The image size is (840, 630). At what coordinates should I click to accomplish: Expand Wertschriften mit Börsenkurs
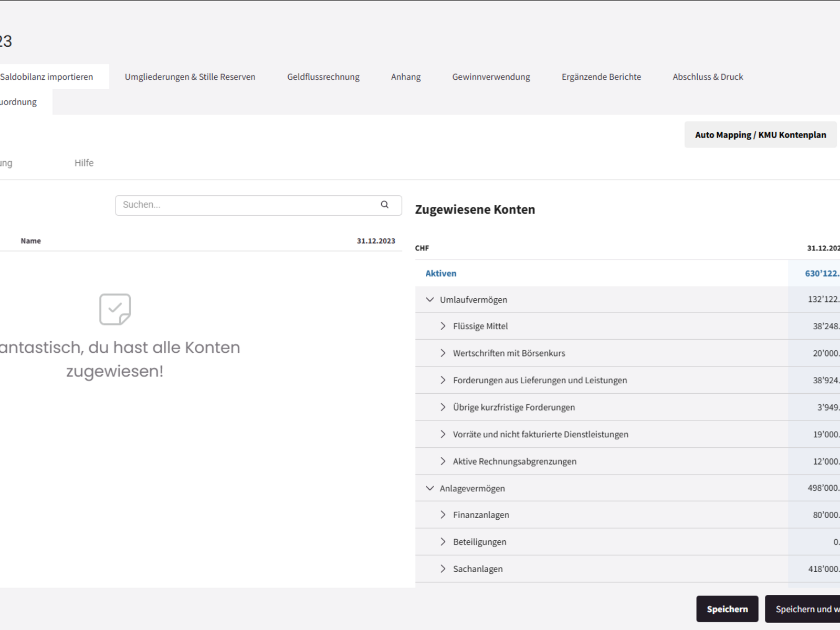pyautogui.click(x=443, y=353)
